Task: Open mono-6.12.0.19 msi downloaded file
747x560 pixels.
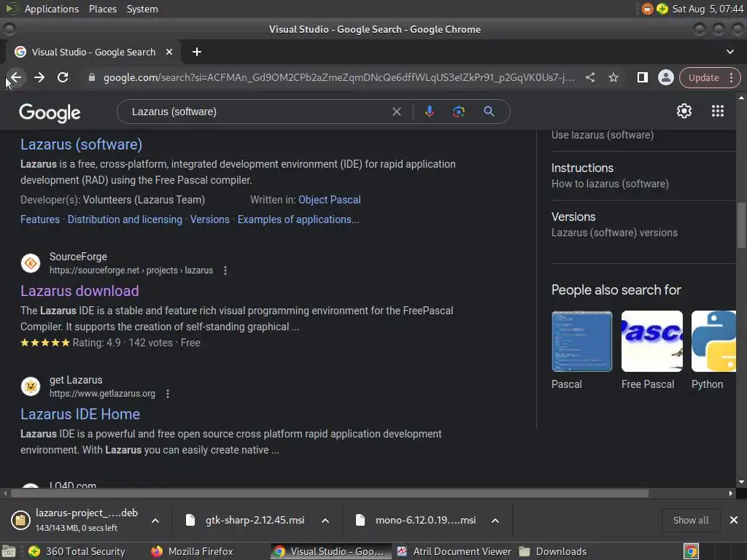Action: click(x=418, y=520)
